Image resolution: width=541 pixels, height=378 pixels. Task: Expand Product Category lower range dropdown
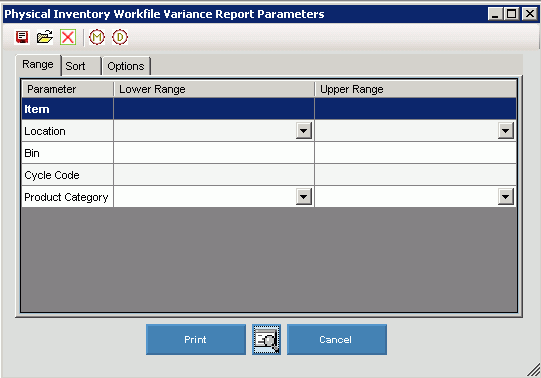304,197
